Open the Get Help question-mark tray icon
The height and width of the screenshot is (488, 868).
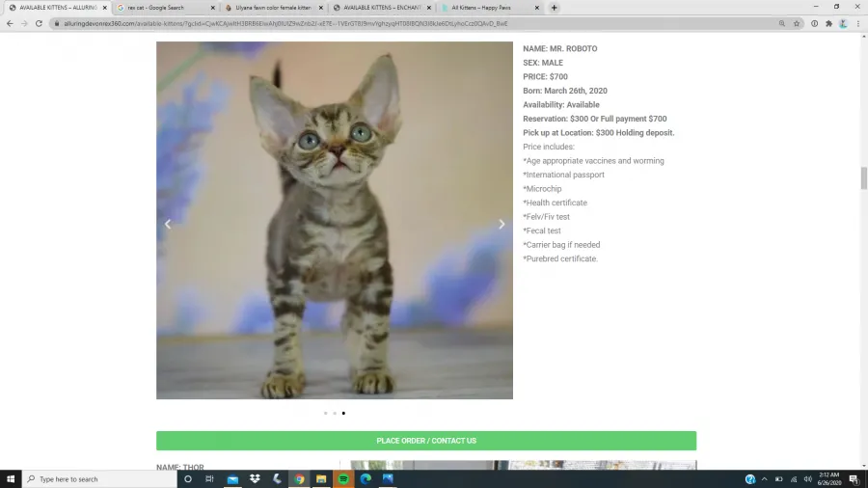(x=750, y=479)
